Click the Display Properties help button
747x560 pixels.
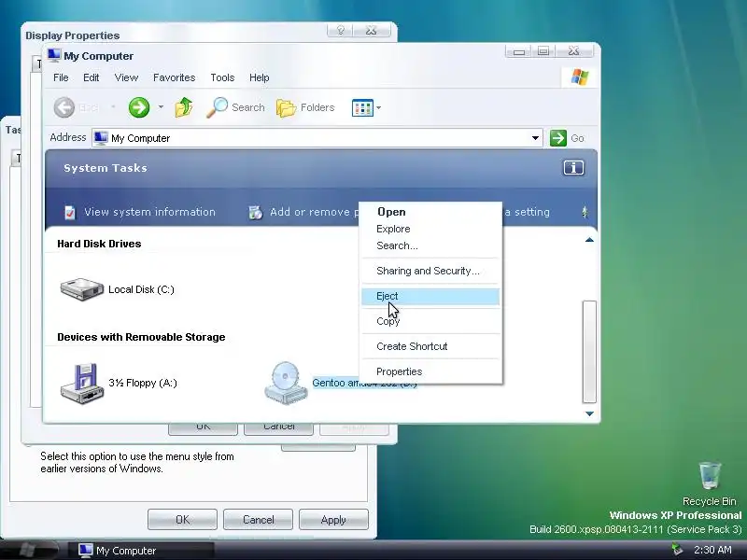[340, 31]
